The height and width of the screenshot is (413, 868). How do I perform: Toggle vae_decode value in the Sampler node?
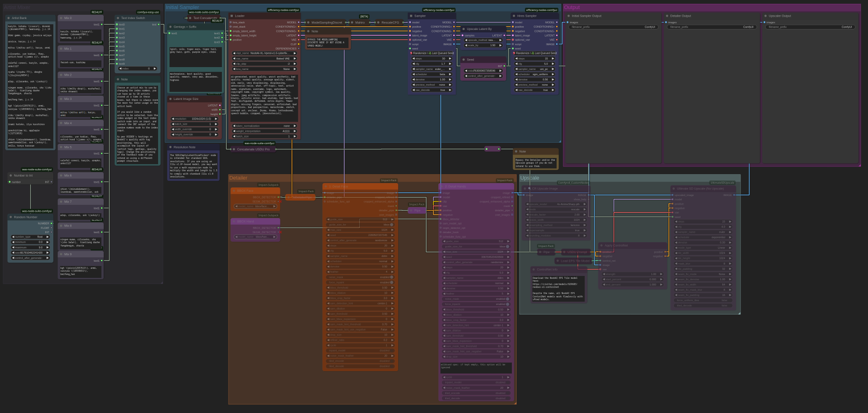(432, 90)
